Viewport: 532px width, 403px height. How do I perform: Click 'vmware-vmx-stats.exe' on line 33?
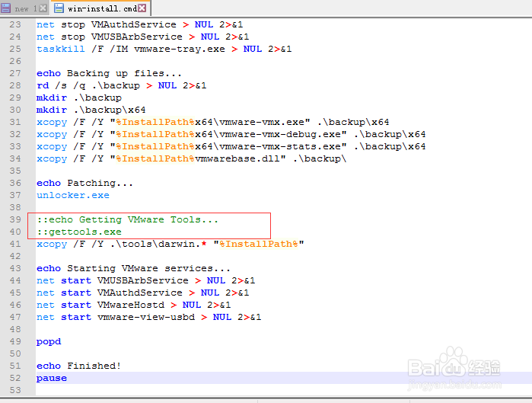[280, 147]
